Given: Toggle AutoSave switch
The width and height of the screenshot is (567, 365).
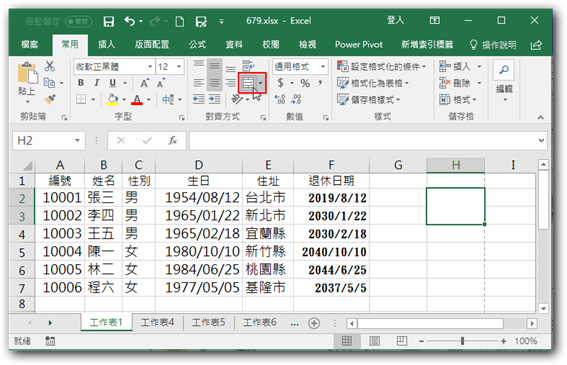Looking at the screenshot, I should click(78, 22).
